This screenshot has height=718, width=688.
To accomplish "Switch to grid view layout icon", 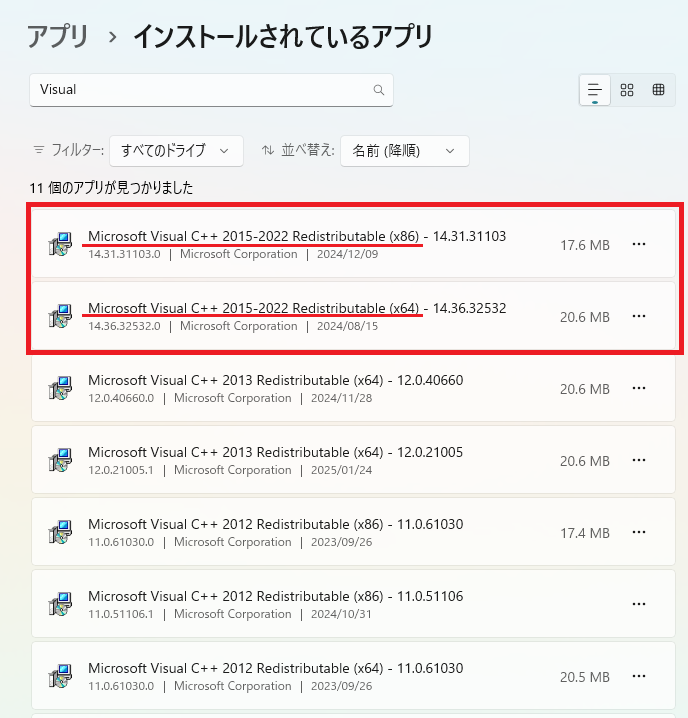I will point(627,90).
